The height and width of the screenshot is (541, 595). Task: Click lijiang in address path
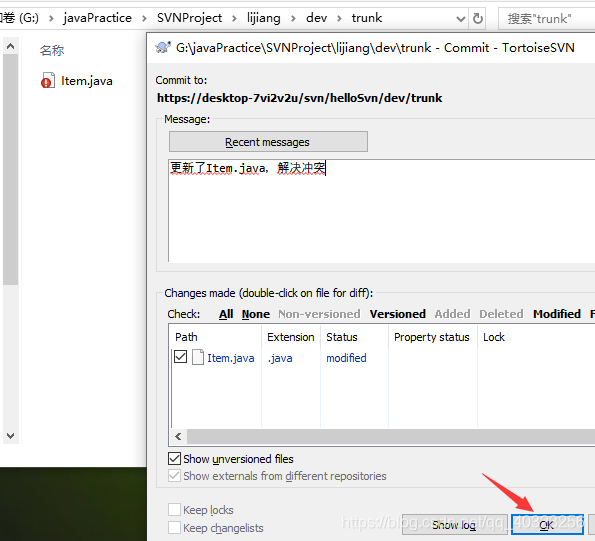[x=264, y=18]
